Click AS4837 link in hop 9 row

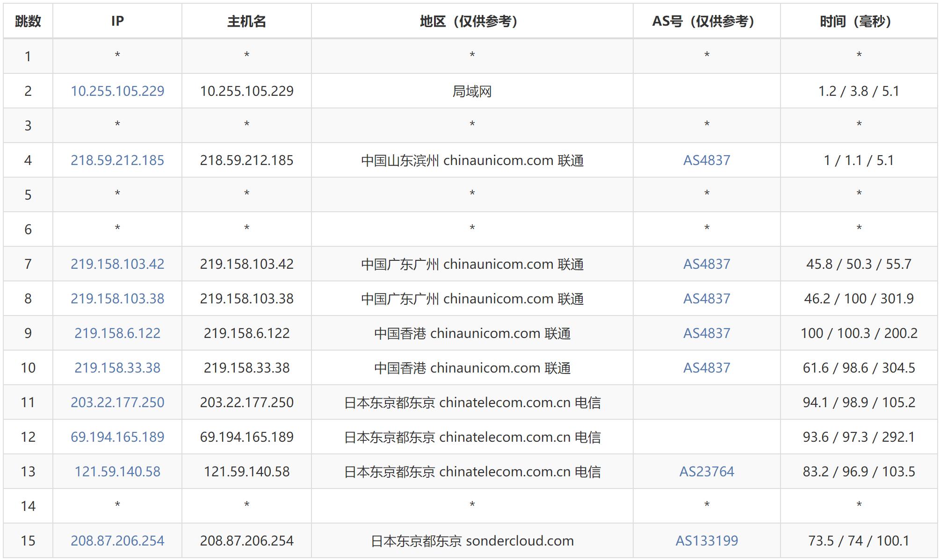707,333
